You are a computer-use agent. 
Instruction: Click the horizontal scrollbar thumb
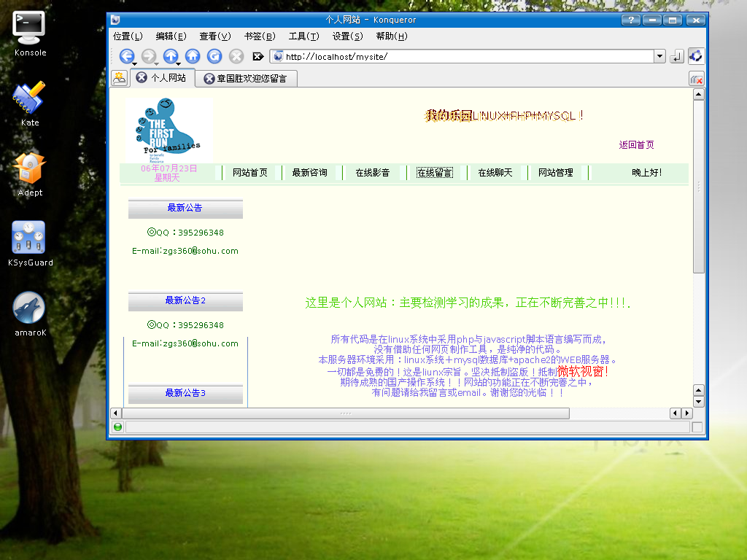(x=346, y=413)
